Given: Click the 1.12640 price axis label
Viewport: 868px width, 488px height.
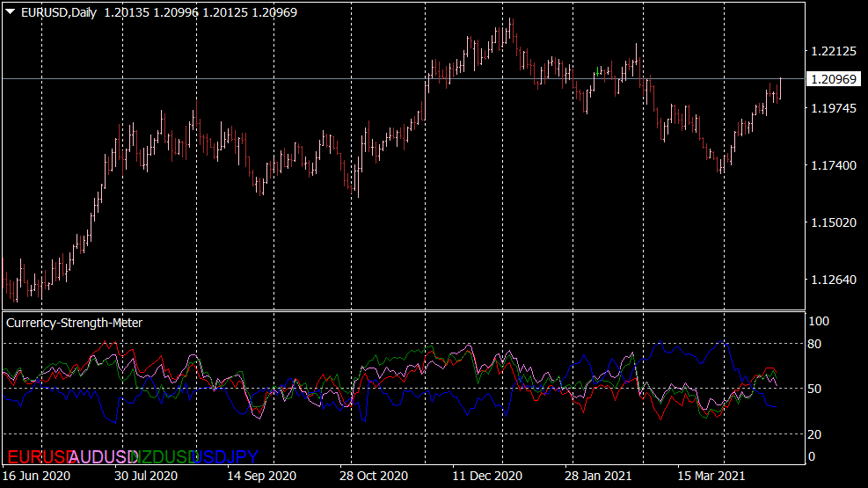Looking at the screenshot, I should coord(833,280).
